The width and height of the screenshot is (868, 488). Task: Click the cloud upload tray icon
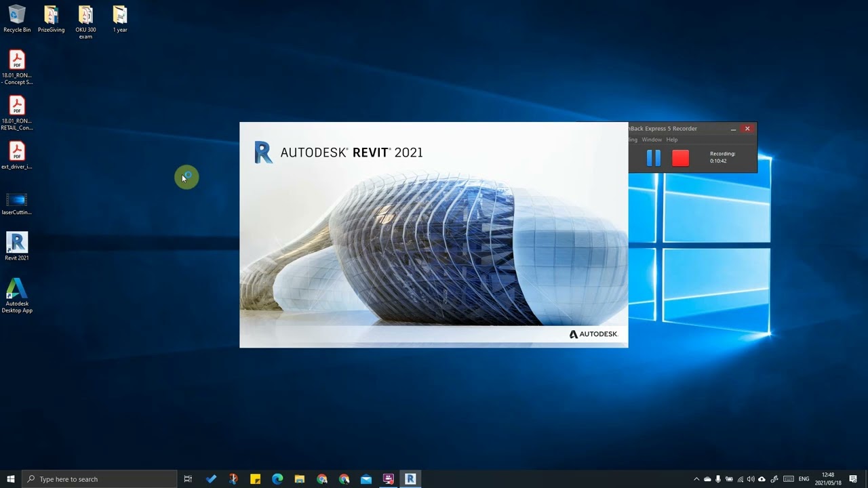pos(762,479)
